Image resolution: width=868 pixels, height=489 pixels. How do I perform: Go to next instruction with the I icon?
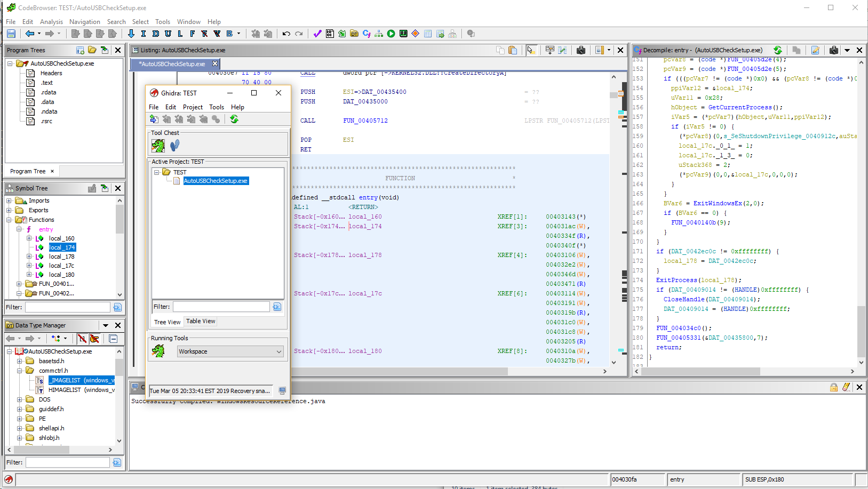click(x=144, y=34)
